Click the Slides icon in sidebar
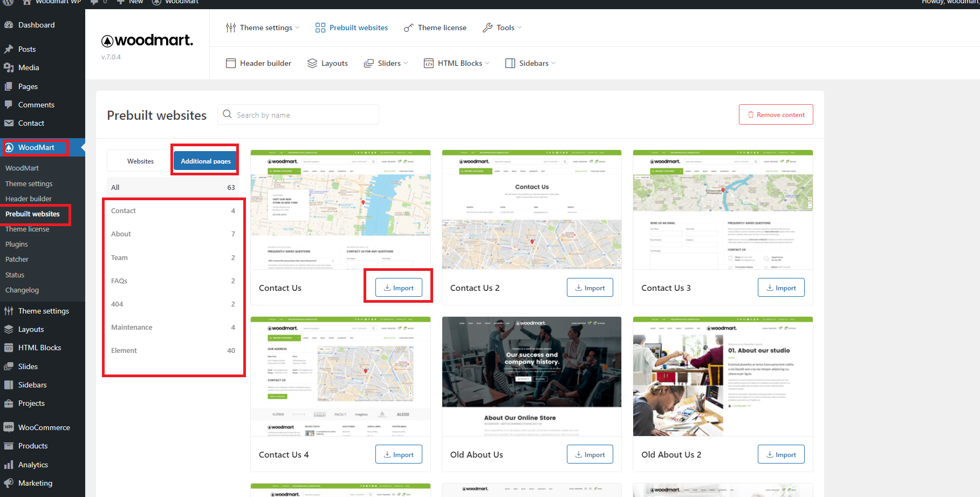This screenshot has height=497, width=980. coord(9,366)
